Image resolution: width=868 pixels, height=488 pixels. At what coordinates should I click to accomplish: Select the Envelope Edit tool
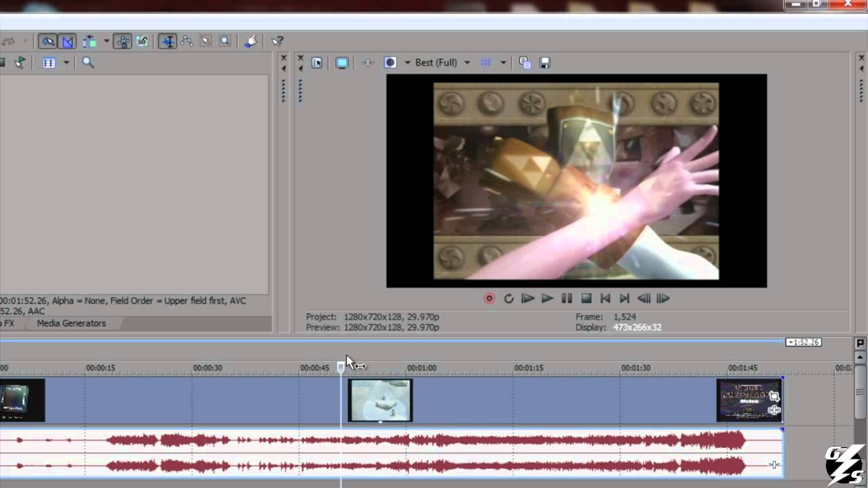(x=186, y=41)
